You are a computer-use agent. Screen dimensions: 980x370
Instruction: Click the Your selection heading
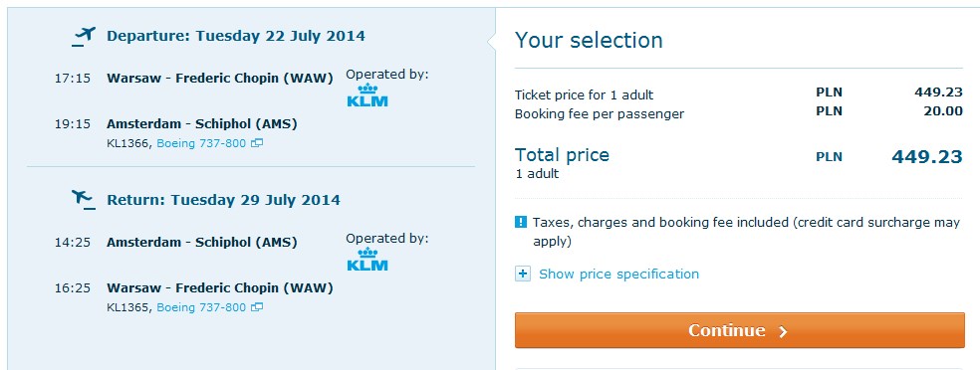click(x=589, y=41)
